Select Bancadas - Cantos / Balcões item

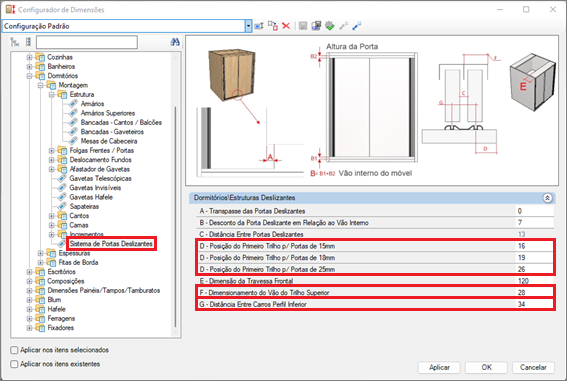[121, 123]
